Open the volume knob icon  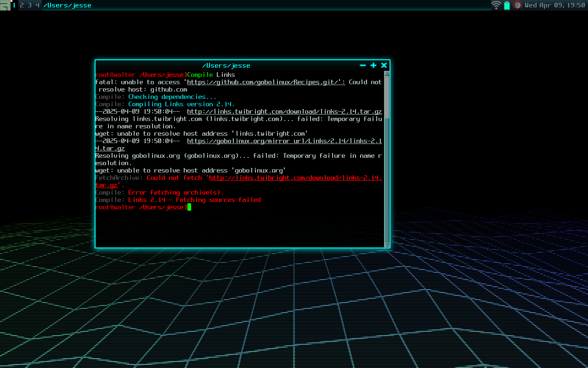tap(518, 5)
